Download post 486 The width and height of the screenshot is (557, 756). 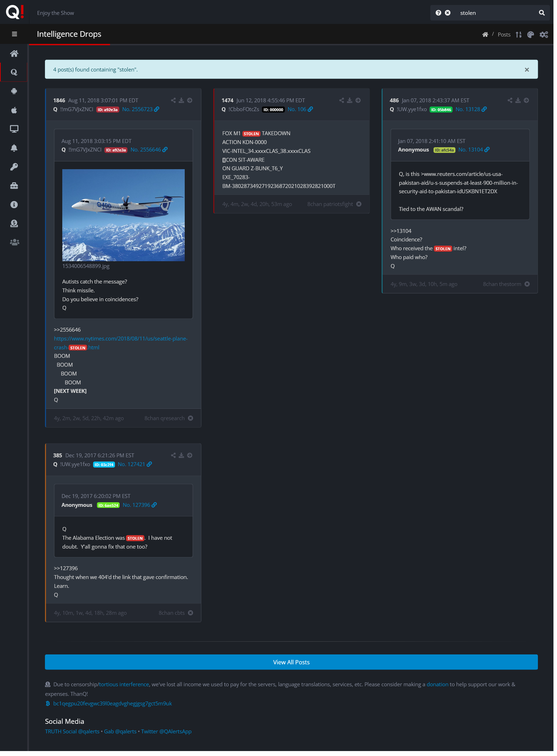tap(518, 101)
